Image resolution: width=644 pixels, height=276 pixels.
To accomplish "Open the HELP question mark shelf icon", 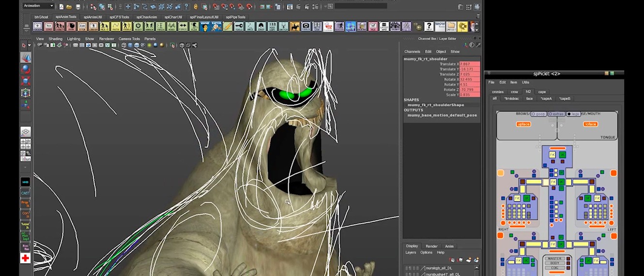I will click(x=429, y=27).
